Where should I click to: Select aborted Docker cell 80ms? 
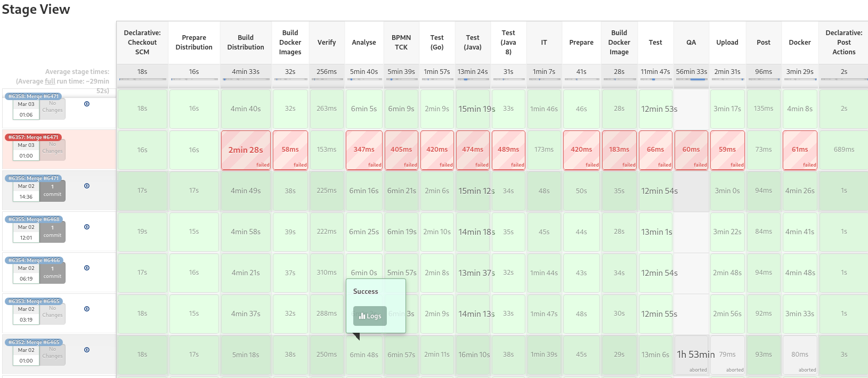[800, 355]
